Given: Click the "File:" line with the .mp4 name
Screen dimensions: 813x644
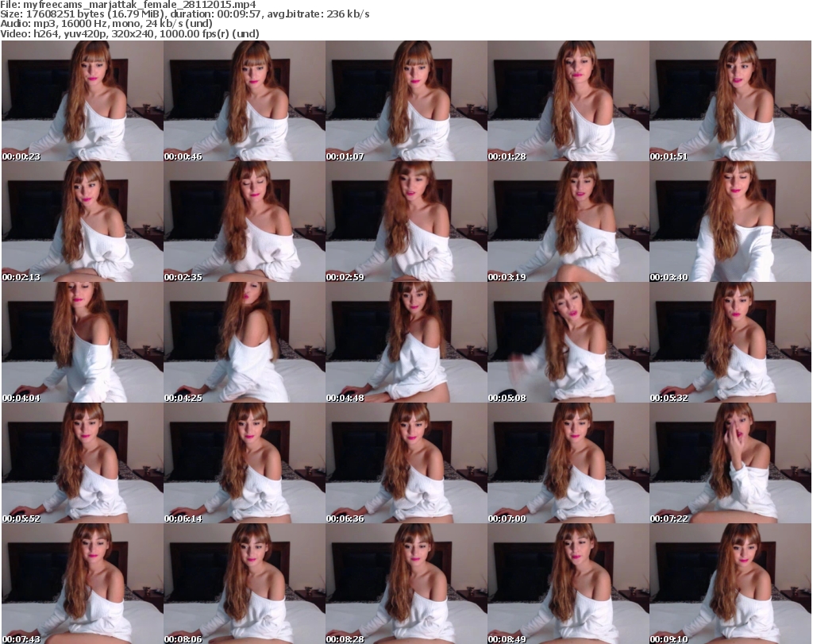Looking at the screenshot, I should 128,5.
